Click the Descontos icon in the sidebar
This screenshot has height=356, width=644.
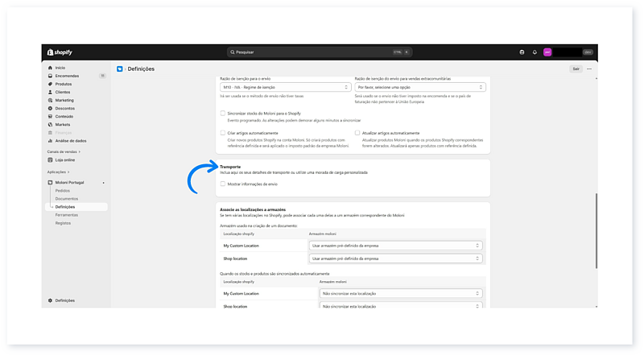tap(50, 108)
